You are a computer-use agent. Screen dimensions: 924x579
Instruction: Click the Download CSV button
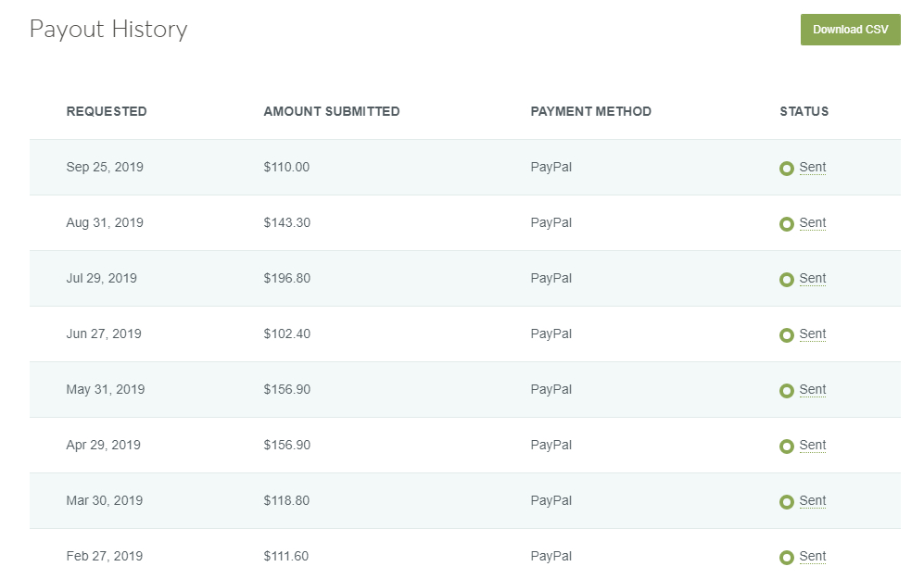[x=850, y=30]
